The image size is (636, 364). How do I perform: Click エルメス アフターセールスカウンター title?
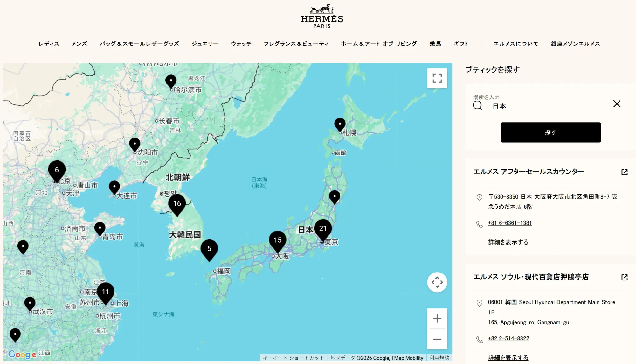pos(529,172)
